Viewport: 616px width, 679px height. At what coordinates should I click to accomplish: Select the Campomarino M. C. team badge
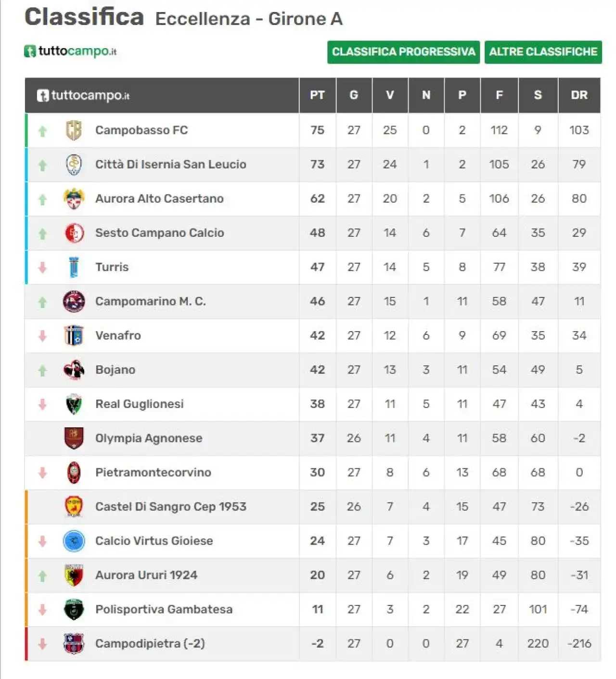click(x=74, y=301)
